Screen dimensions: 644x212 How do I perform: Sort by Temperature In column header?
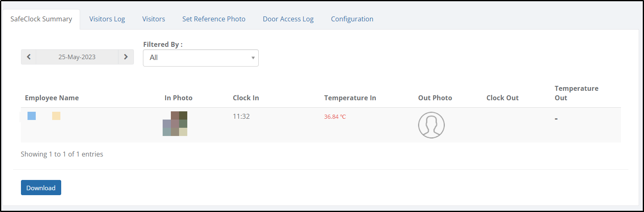point(350,98)
